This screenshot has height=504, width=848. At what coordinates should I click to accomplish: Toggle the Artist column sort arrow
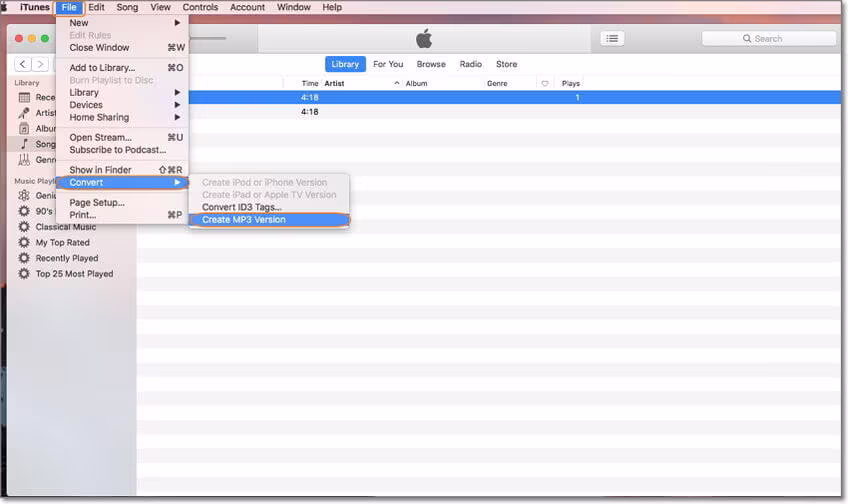pos(396,83)
